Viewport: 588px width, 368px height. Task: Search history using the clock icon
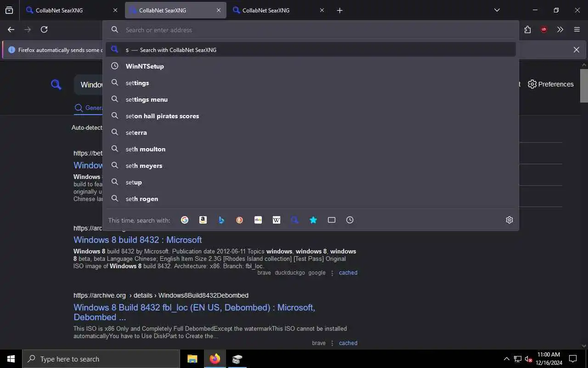350,220
